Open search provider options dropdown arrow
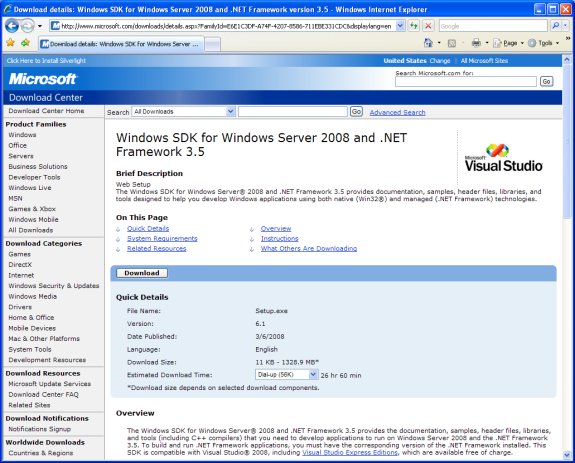The width and height of the screenshot is (575, 463). point(565,26)
